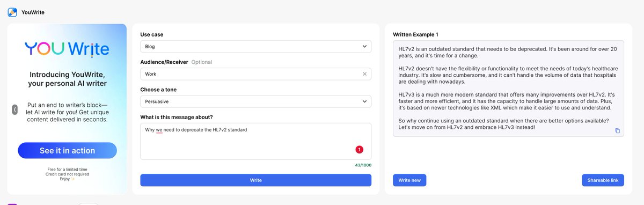644x205 pixels.
Task: Click the underlined word 'we' in message
Action: click(159, 130)
